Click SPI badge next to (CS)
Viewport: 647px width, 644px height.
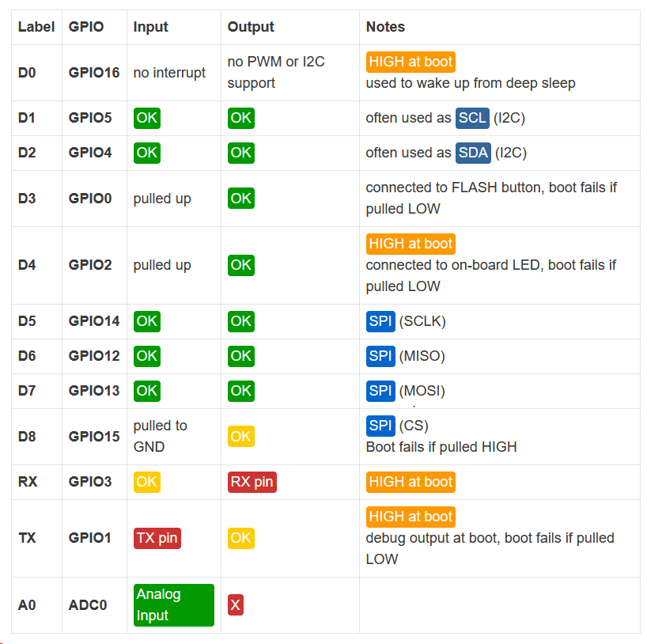pyautogui.click(x=380, y=426)
